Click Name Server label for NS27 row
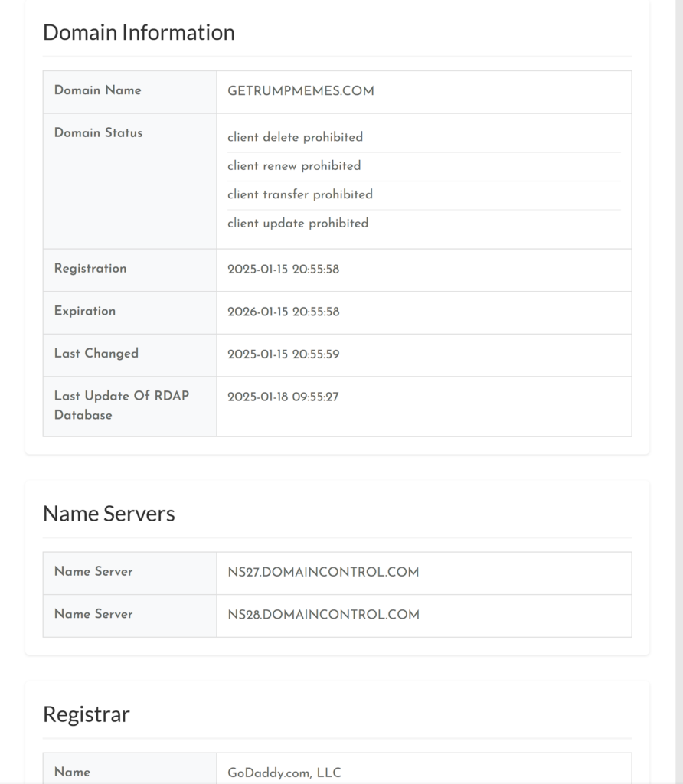 pyautogui.click(x=129, y=573)
